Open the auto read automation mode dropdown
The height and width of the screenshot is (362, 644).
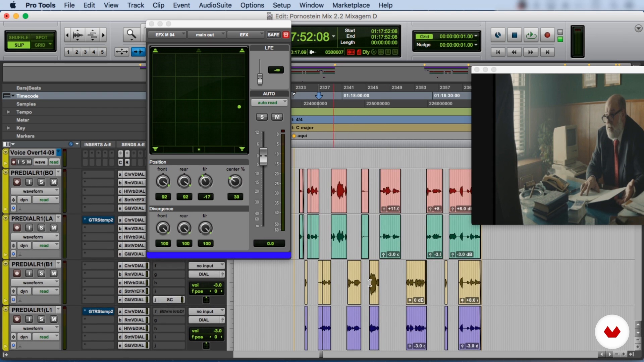point(269,103)
